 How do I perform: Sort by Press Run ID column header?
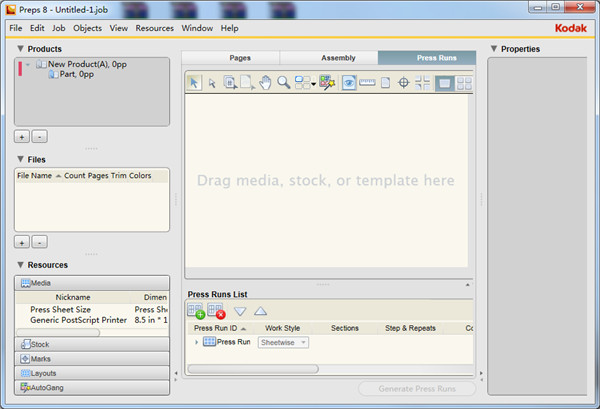(220, 328)
